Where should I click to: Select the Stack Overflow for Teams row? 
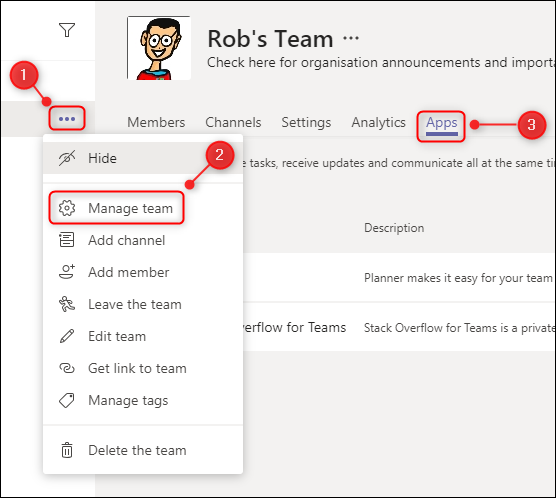[x=400, y=327]
